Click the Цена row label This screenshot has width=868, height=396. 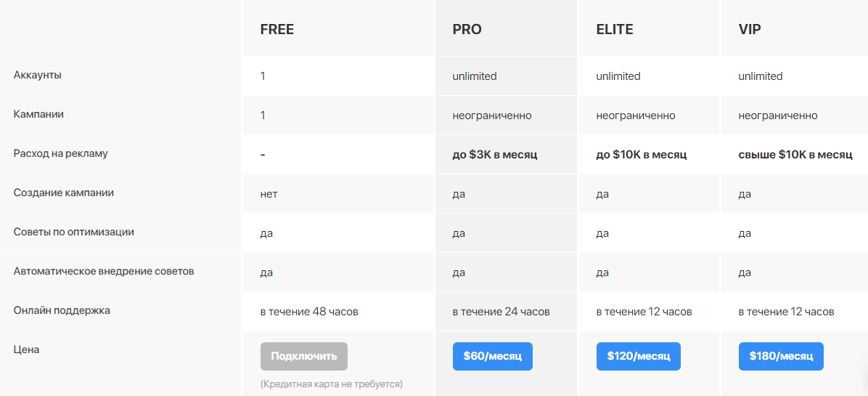[x=27, y=349]
